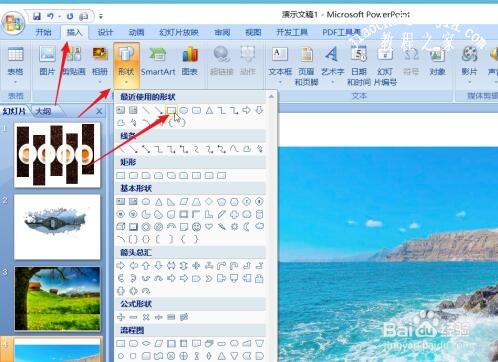Open Customize Quick Access Toolbar arrow
This screenshot has width=498, height=362.
click(x=101, y=16)
